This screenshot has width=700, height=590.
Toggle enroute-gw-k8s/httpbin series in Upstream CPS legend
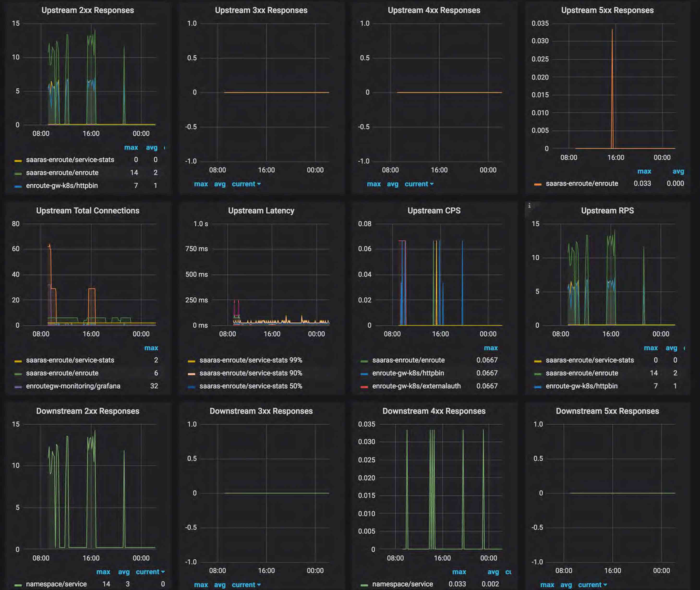tap(408, 373)
